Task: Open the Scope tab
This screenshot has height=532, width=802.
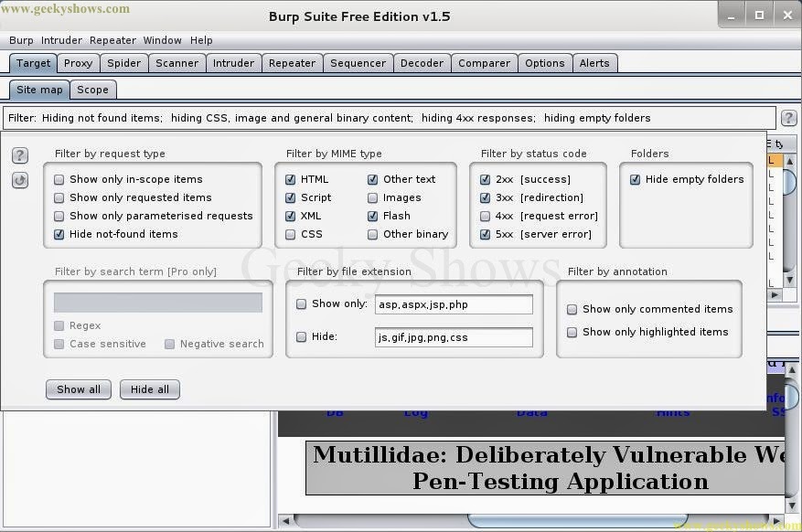Action: point(92,90)
